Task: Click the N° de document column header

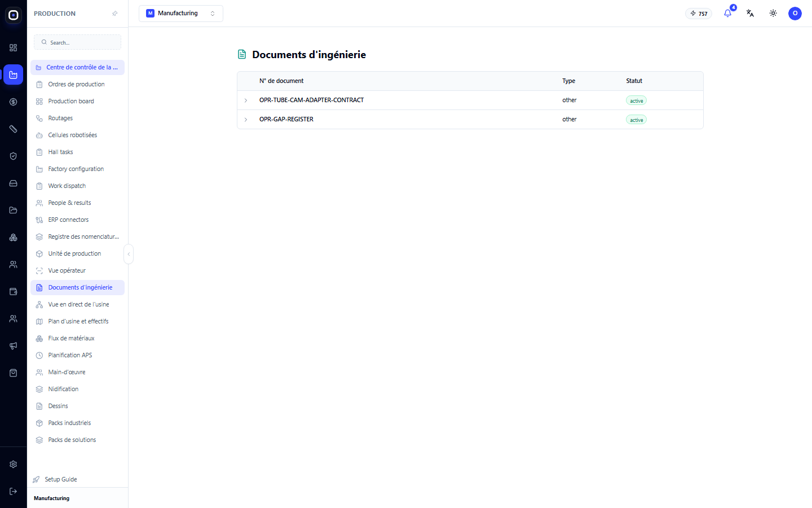Action: tap(281, 81)
